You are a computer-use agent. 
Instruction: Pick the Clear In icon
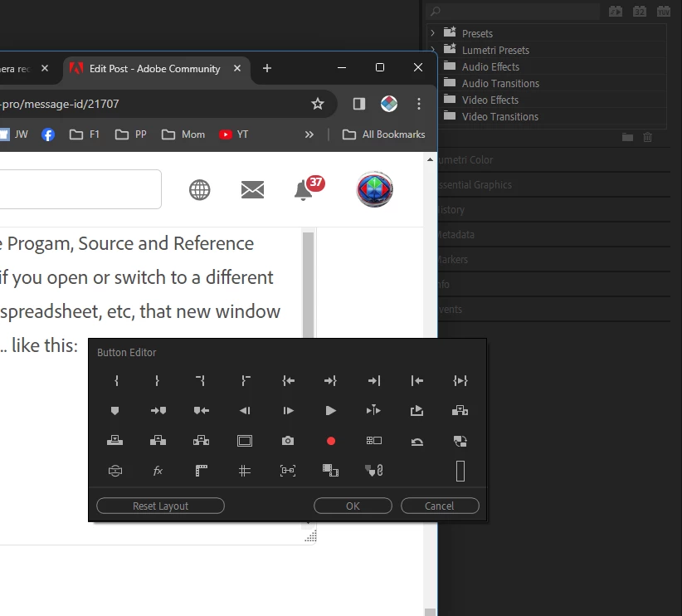[201, 381]
